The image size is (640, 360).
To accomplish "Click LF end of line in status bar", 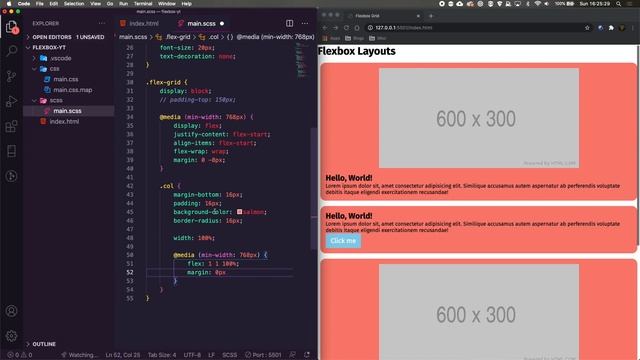I will point(211,355).
